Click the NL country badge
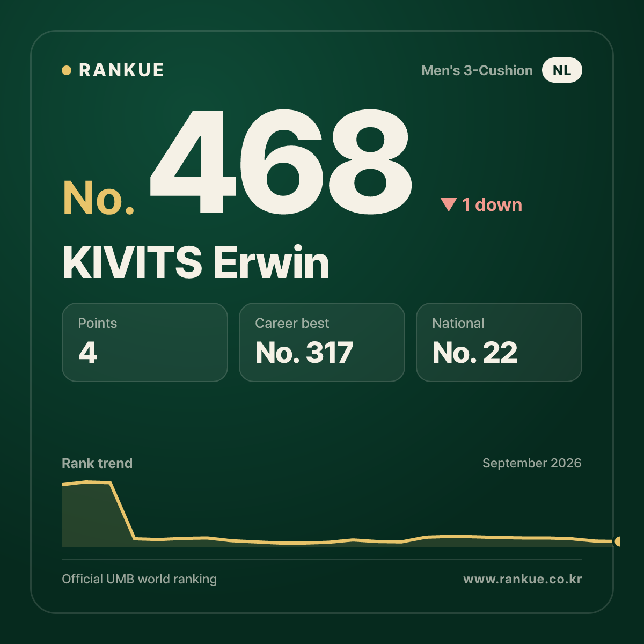 562,70
